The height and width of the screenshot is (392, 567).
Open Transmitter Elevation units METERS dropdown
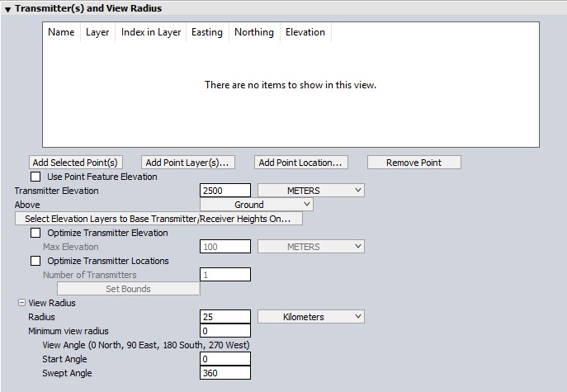[x=310, y=191]
